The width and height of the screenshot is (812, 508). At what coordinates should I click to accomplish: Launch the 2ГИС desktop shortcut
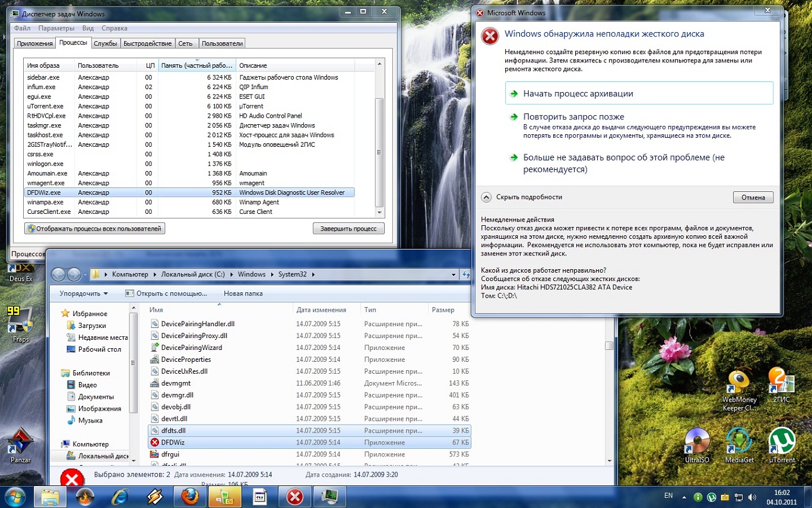pyautogui.click(x=781, y=386)
